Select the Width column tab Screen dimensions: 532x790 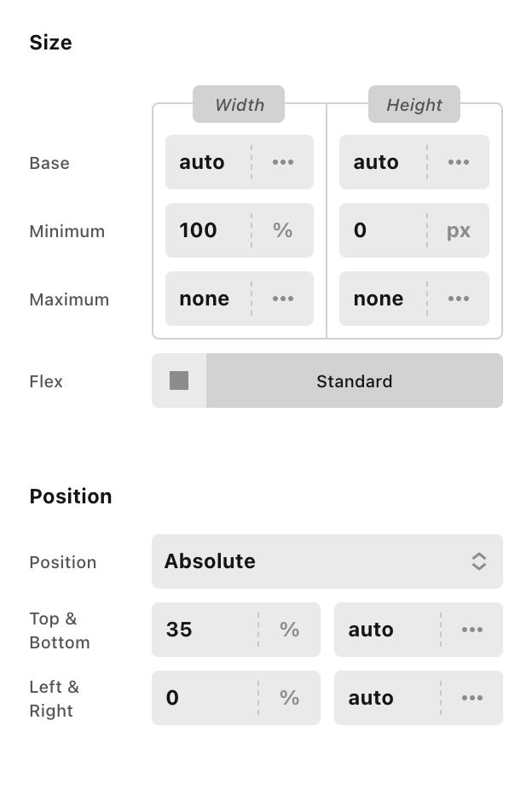coord(239,105)
